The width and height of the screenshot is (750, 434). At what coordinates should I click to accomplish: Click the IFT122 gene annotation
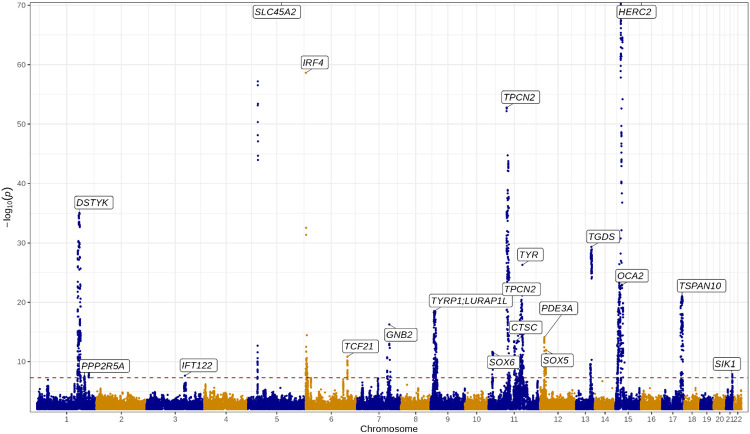197,366
